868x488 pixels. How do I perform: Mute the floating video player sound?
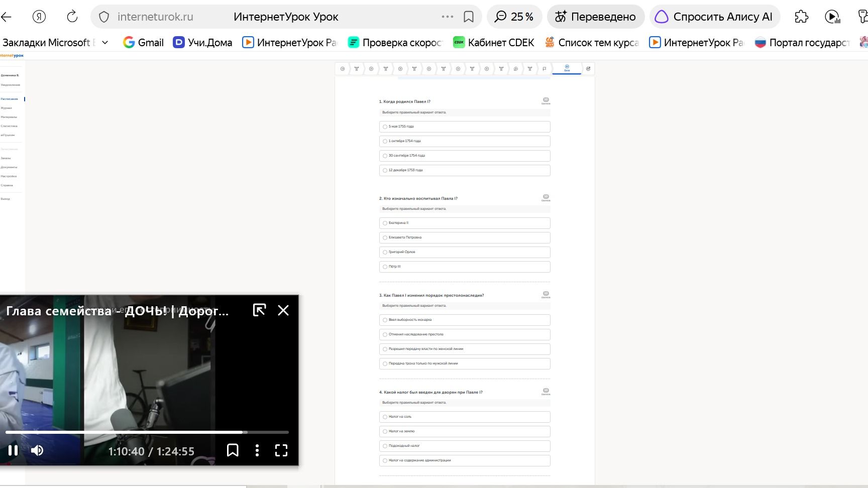point(37,450)
